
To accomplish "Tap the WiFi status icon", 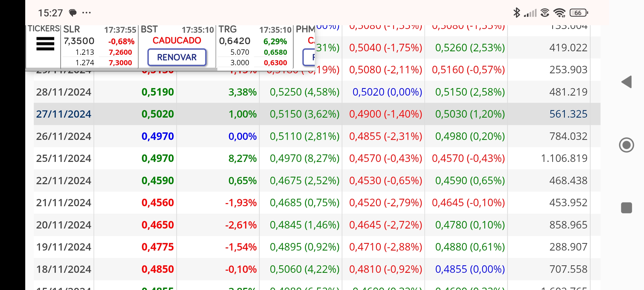I will pos(559,13).
